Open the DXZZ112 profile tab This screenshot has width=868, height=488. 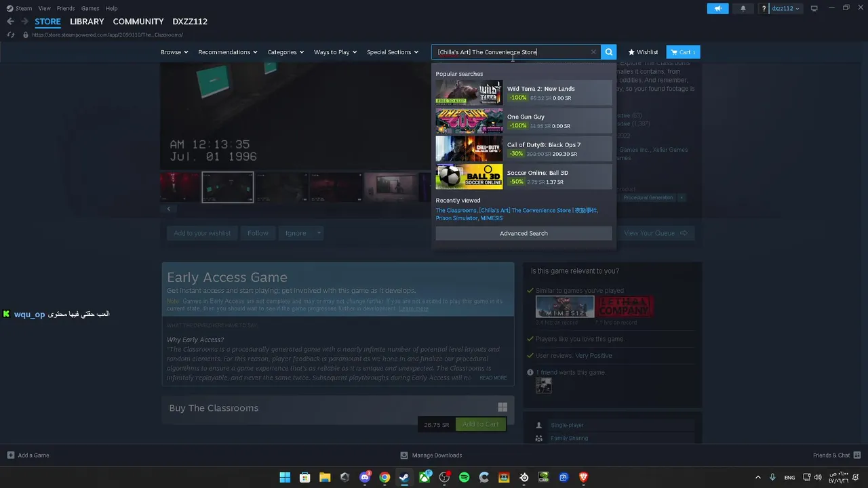tap(190, 22)
